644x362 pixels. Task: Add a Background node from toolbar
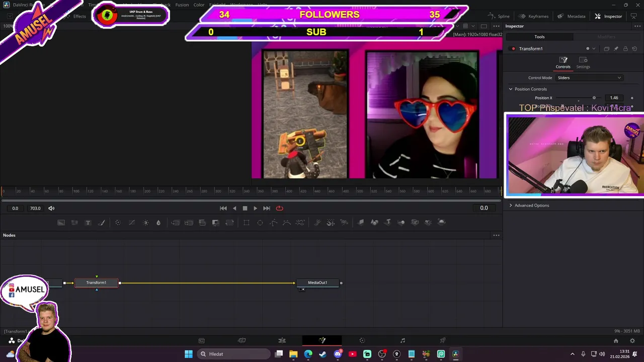(x=61, y=222)
